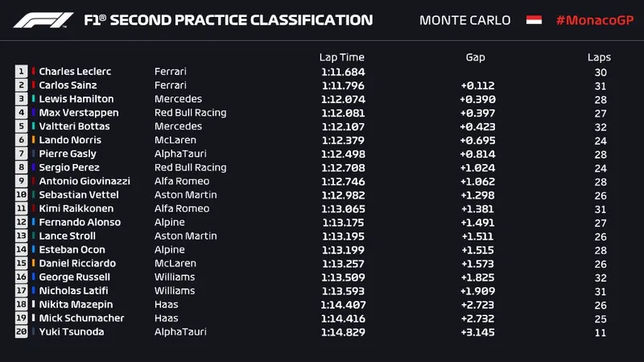Select driver name Max Verstappen
The image size is (644, 362).
(x=79, y=113)
